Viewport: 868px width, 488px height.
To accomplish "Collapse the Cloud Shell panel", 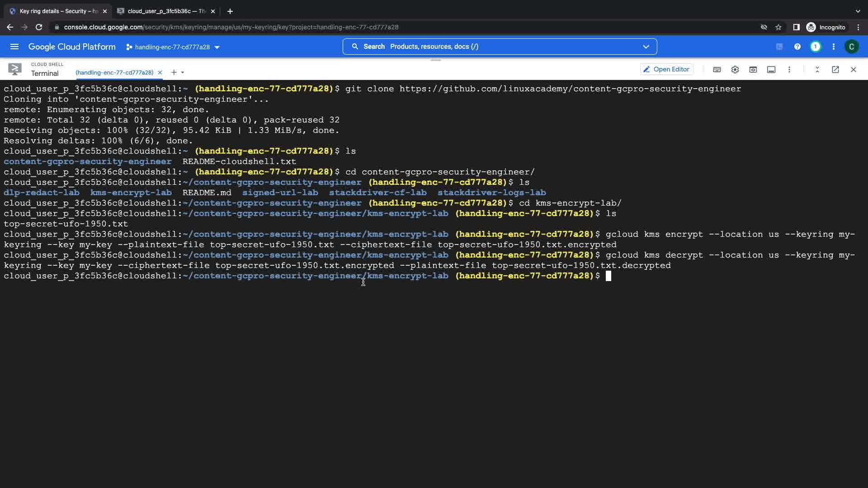I will pos(817,70).
